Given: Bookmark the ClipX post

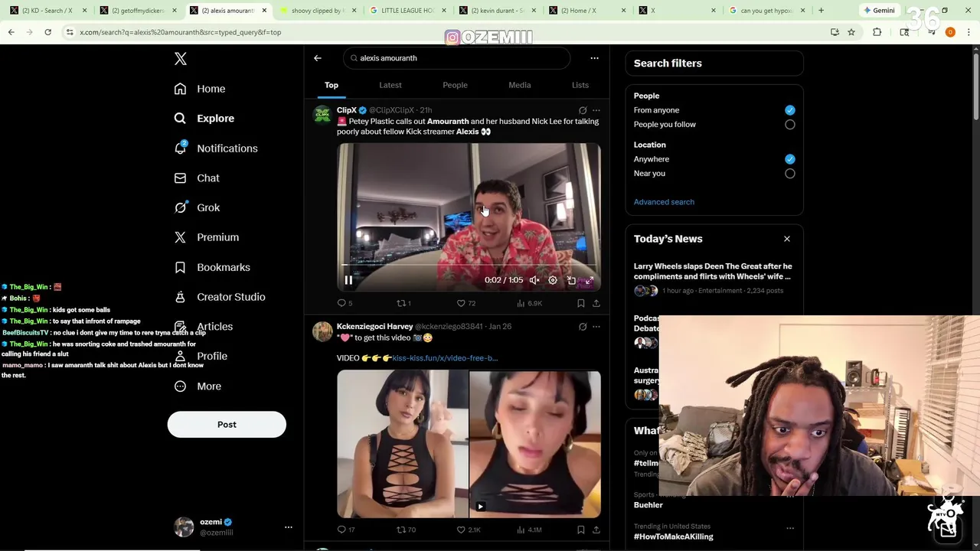Looking at the screenshot, I should click(x=581, y=303).
